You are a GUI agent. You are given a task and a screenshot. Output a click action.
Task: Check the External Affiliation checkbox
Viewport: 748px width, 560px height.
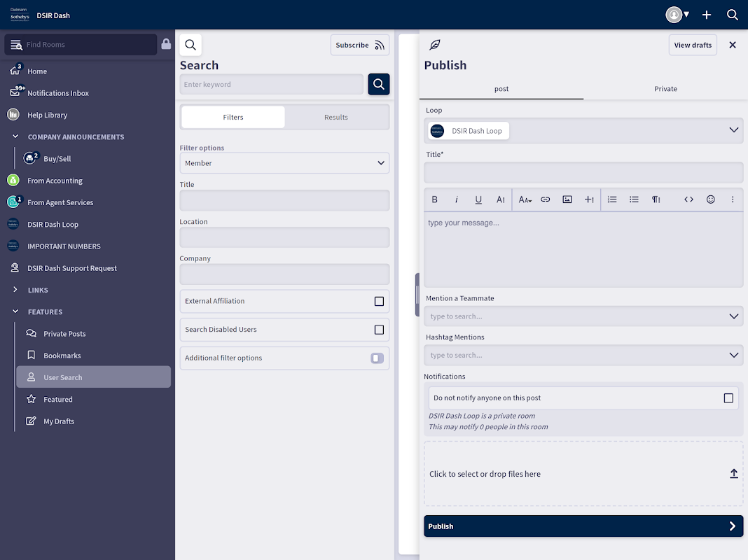click(x=379, y=301)
